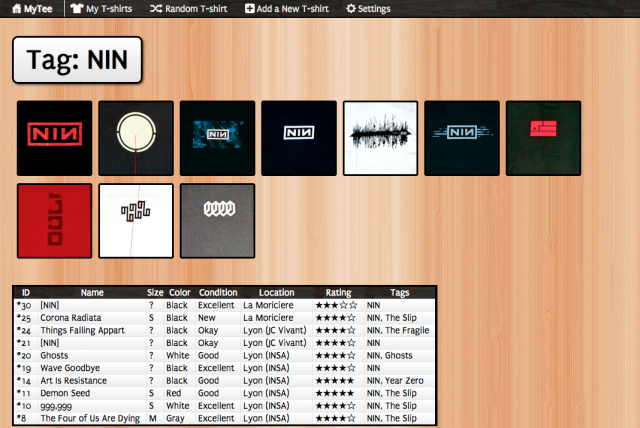Open the Settings menu item
Image resolution: width=640 pixels, height=428 pixels.
(368, 9)
